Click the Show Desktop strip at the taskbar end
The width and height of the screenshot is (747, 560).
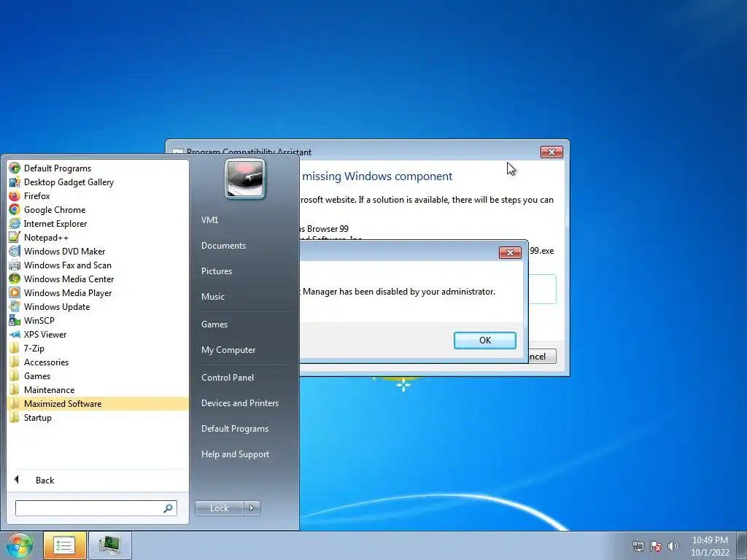[x=742, y=545]
